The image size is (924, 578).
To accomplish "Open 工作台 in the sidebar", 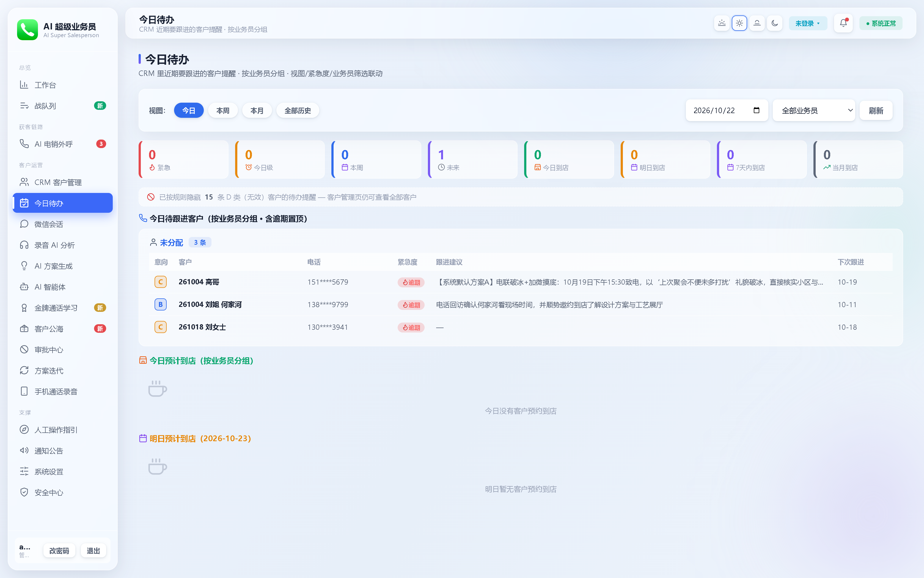I will point(63,85).
